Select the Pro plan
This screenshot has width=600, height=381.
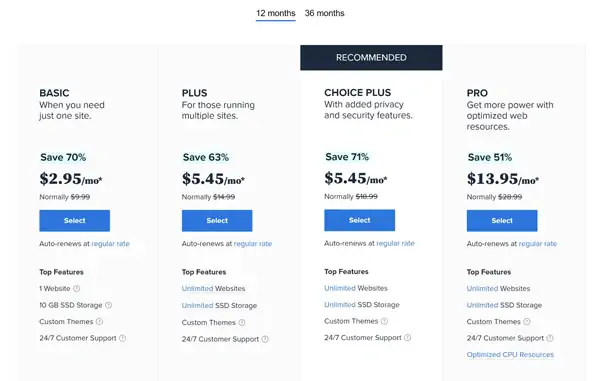[x=502, y=221]
